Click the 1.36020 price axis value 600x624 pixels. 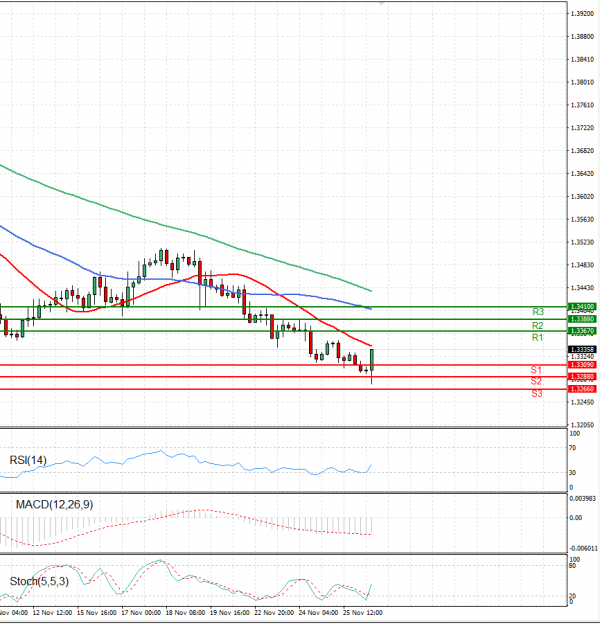tap(582, 197)
